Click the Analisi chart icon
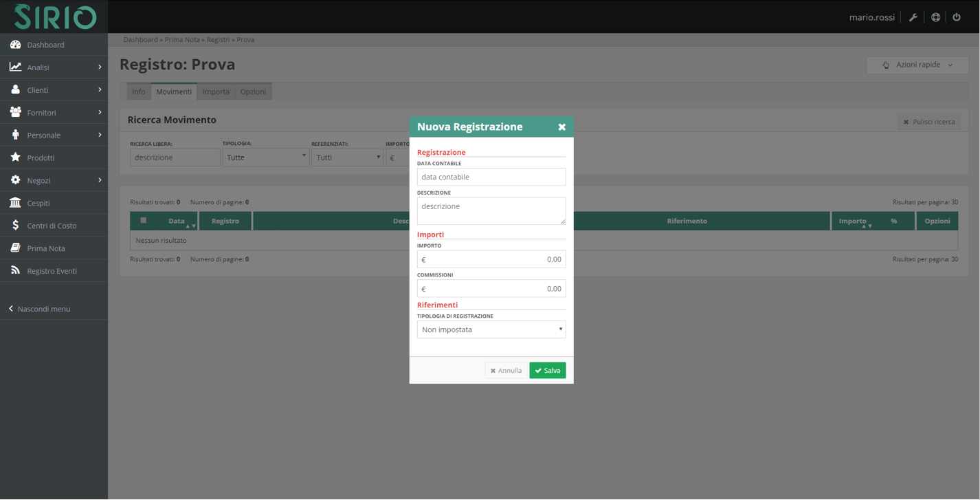 point(15,67)
